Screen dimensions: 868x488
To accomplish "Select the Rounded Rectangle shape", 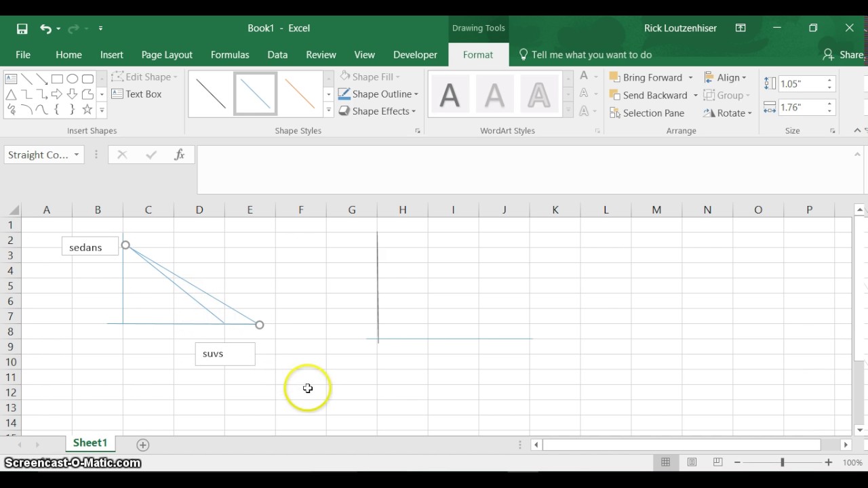I will (87, 79).
